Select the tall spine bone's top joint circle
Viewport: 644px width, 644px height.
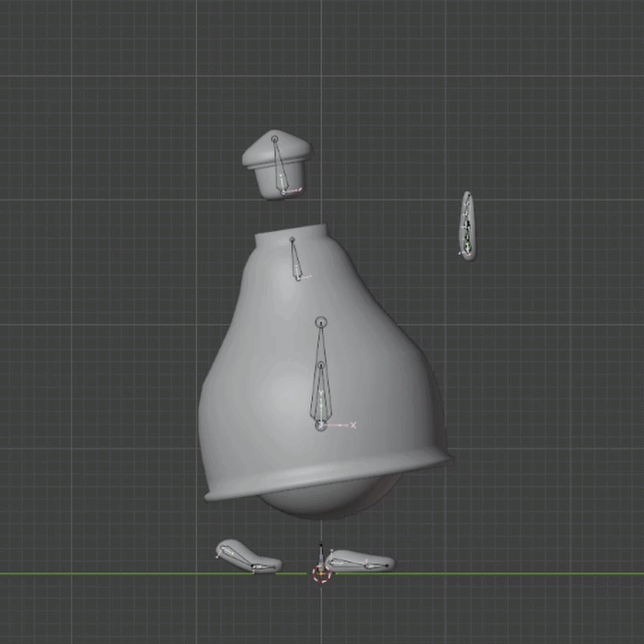(x=321, y=322)
